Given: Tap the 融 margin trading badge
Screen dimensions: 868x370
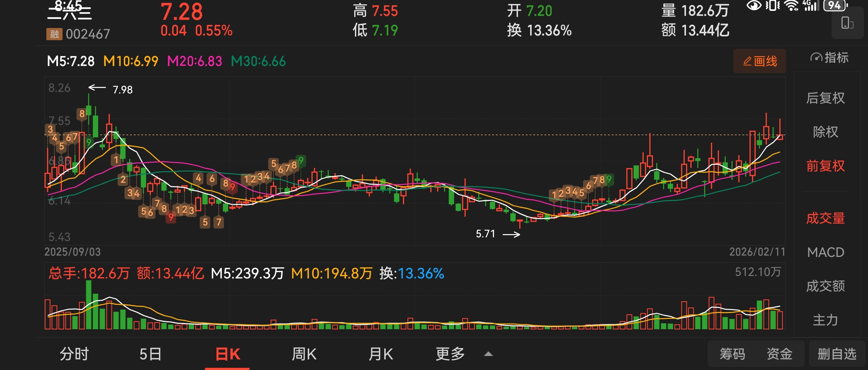Looking at the screenshot, I should (54, 34).
